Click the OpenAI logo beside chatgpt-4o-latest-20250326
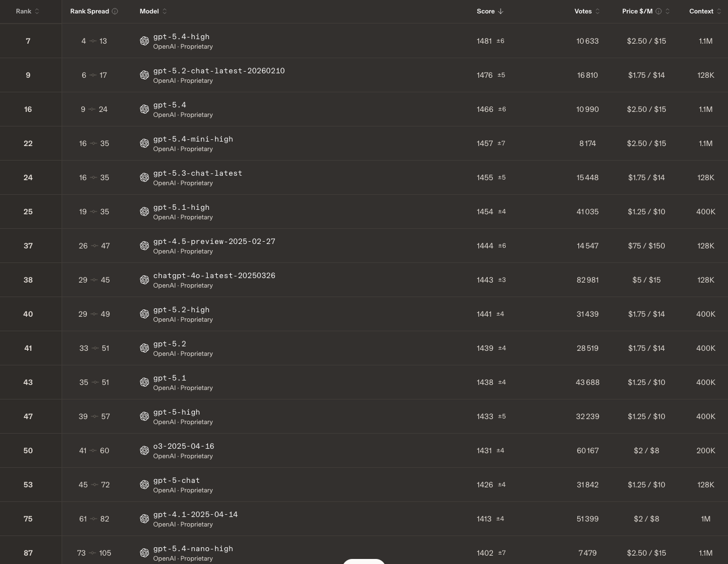The height and width of the screenshot is (564, 728). (144, 280)
